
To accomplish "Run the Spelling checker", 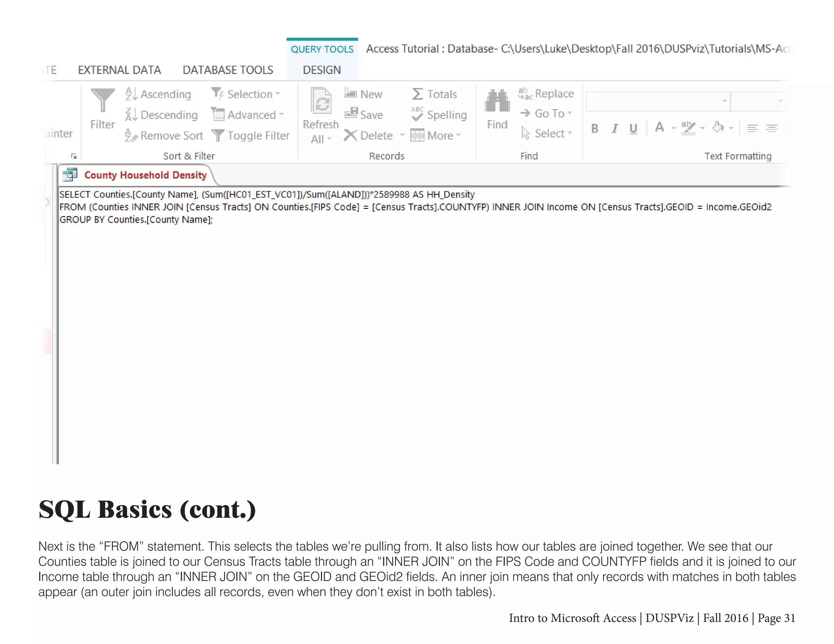I will click(439, 115).
